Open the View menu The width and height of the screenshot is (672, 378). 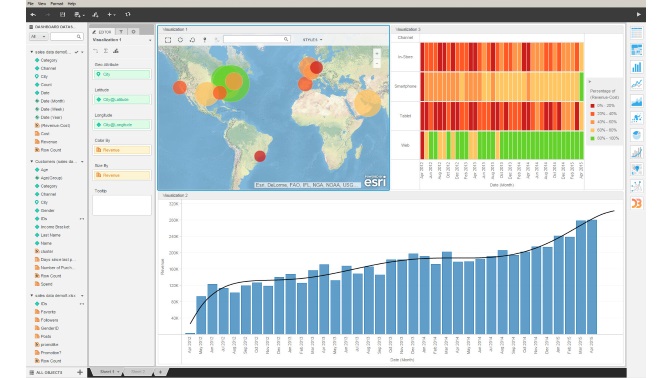coord(42,3)
